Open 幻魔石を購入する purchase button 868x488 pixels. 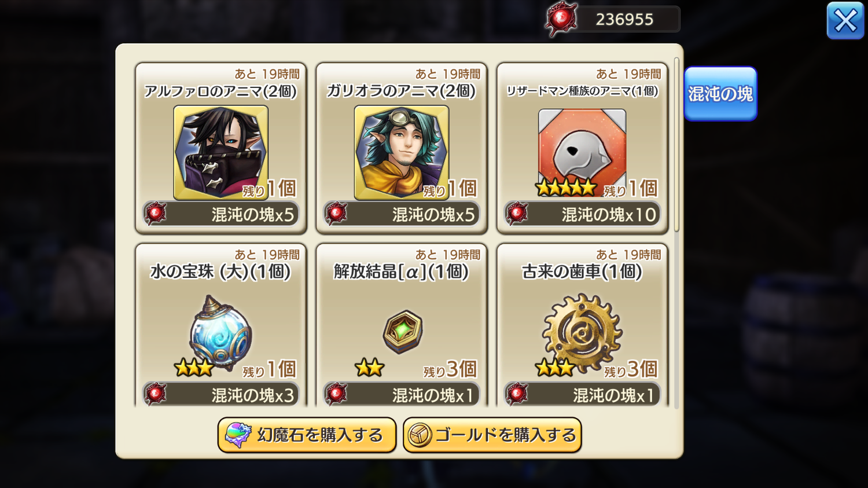(x=307, y=435)
